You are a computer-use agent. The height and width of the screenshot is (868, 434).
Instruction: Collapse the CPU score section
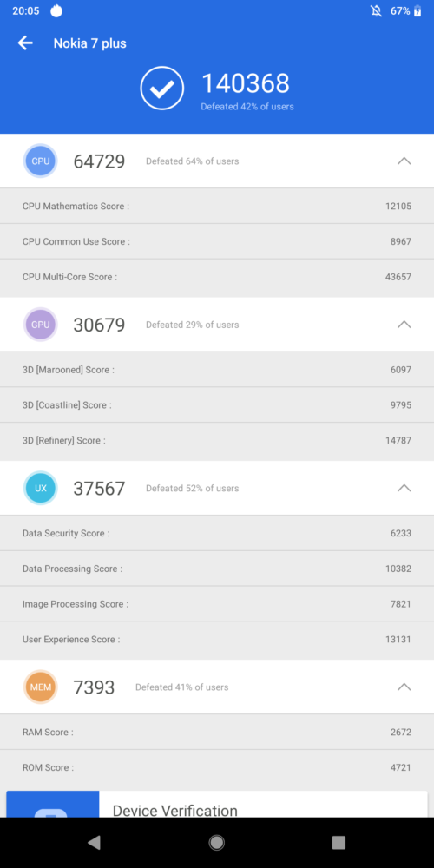pyautogui.click(x=404, y=161)
